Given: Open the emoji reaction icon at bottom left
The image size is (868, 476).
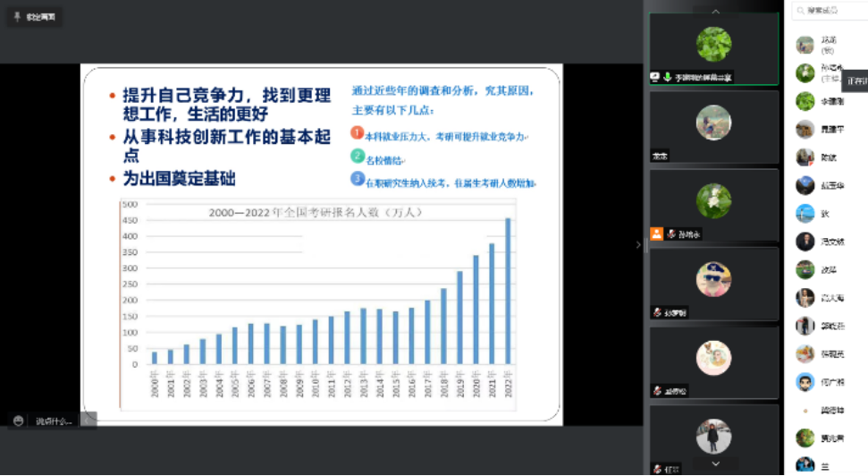Looking at the screenshot, I should 17,421.
